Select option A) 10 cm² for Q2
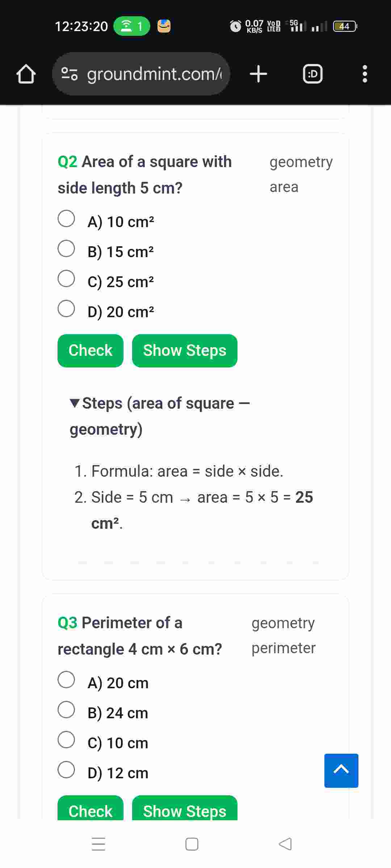Screen dimensions: 391x868 tap(66, 219)
